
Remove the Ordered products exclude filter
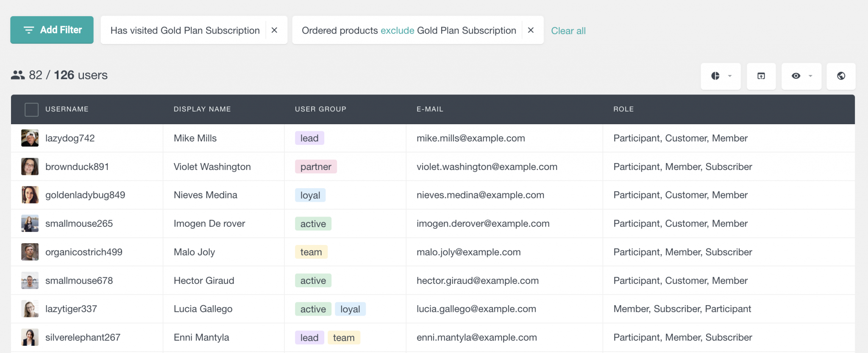click(x=531, y=30)
